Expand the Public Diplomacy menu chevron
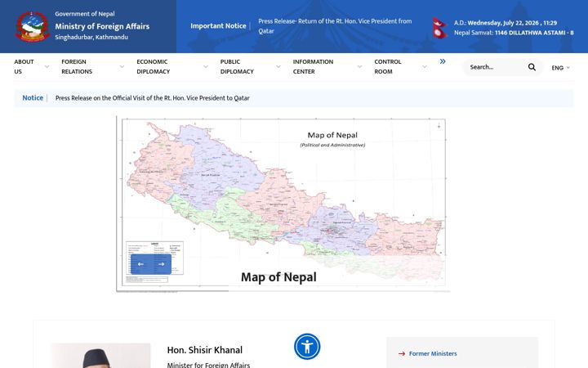 pyautogui.click(x=278, y=66)
